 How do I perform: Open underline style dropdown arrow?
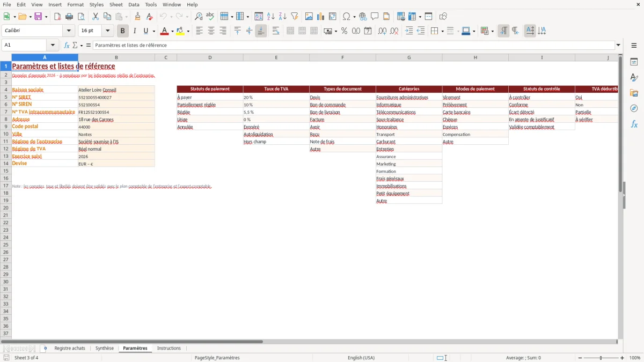[153, 31]
